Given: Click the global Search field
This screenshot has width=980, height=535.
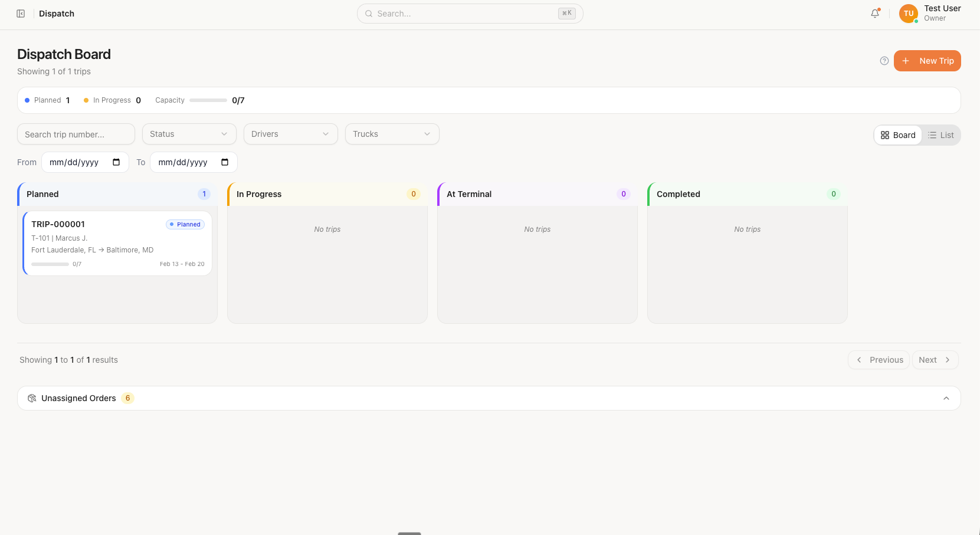Looking at the screenshot, I should (470, 14).
